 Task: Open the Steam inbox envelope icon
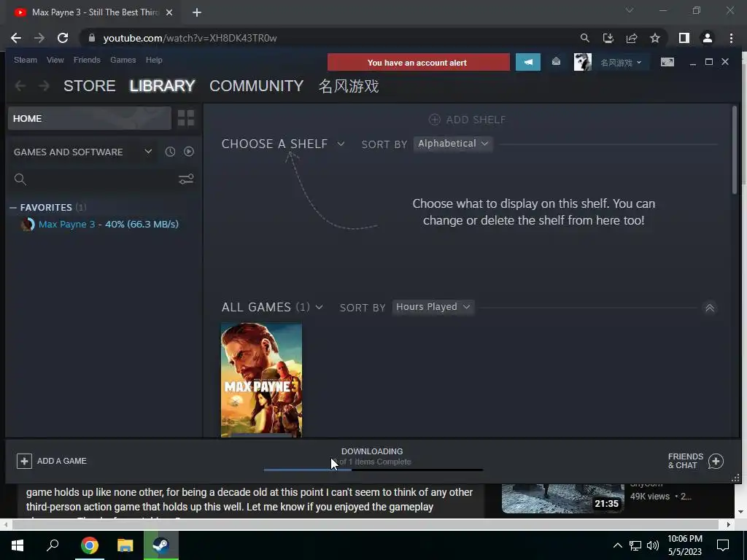pyautogui.click(x=556, y=61)
